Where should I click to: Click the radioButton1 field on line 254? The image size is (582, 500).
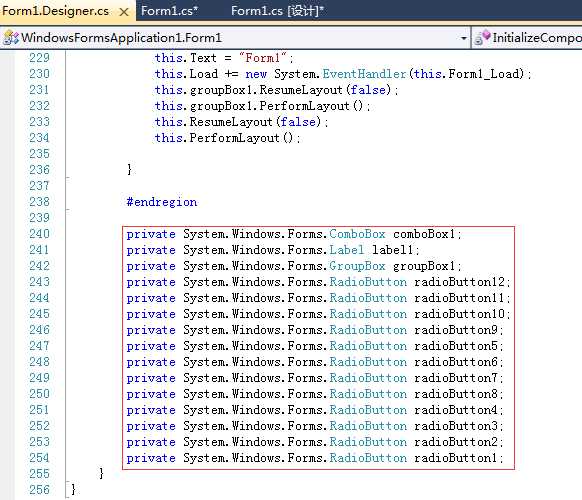pyautogui.click(x=456, y=458)
